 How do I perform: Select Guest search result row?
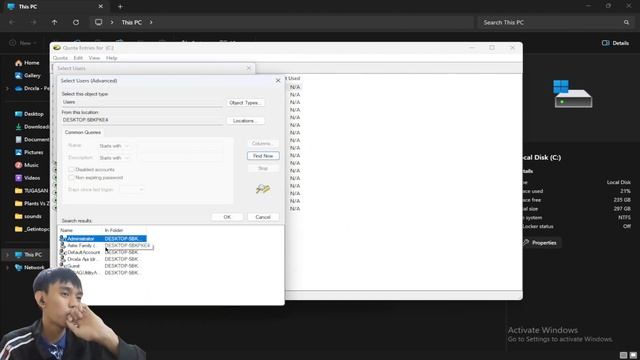[x=103, y=266]
